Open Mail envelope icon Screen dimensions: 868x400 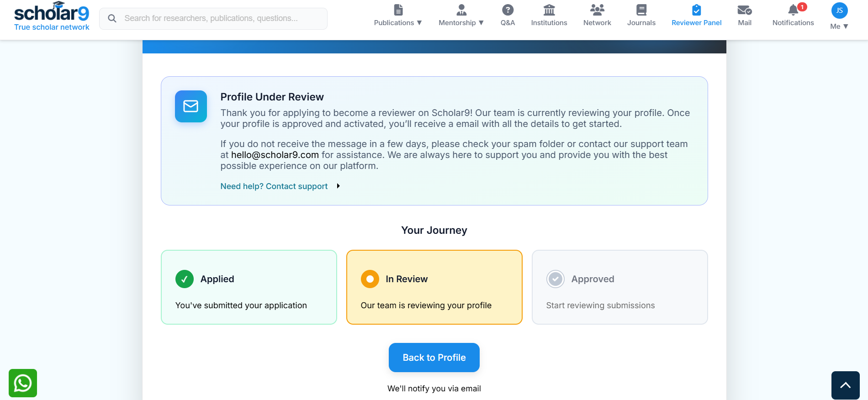point(745,10)
